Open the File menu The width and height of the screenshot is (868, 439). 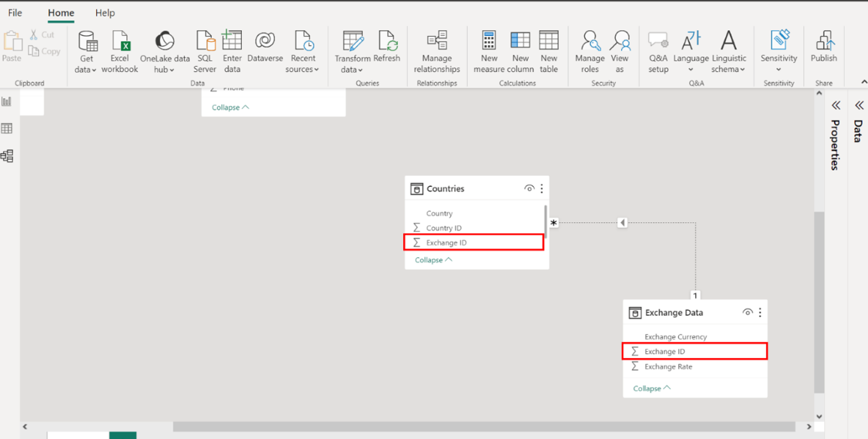coord(15,13)
